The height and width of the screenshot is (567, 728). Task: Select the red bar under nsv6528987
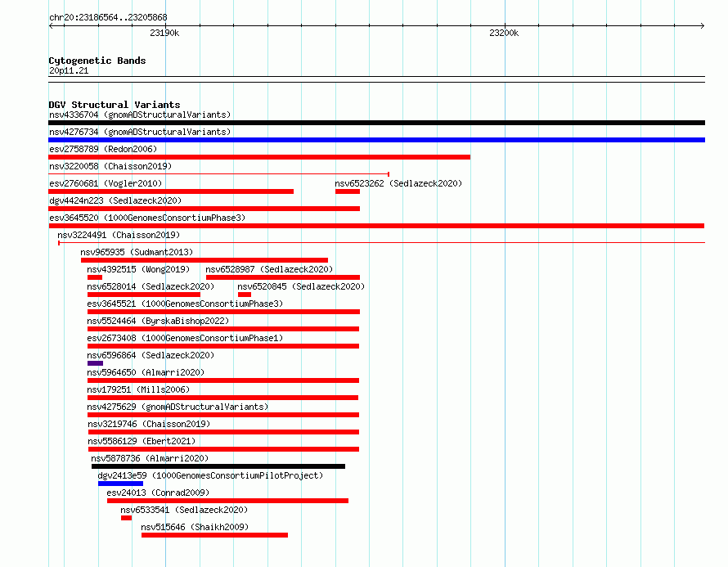[x=283, y=277]
